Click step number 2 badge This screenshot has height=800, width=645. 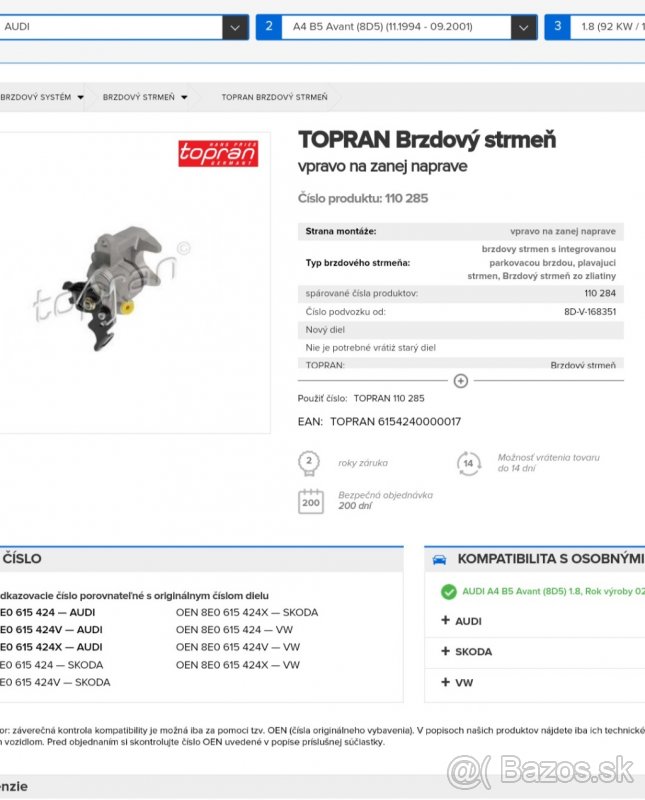[x=269, y=27]
